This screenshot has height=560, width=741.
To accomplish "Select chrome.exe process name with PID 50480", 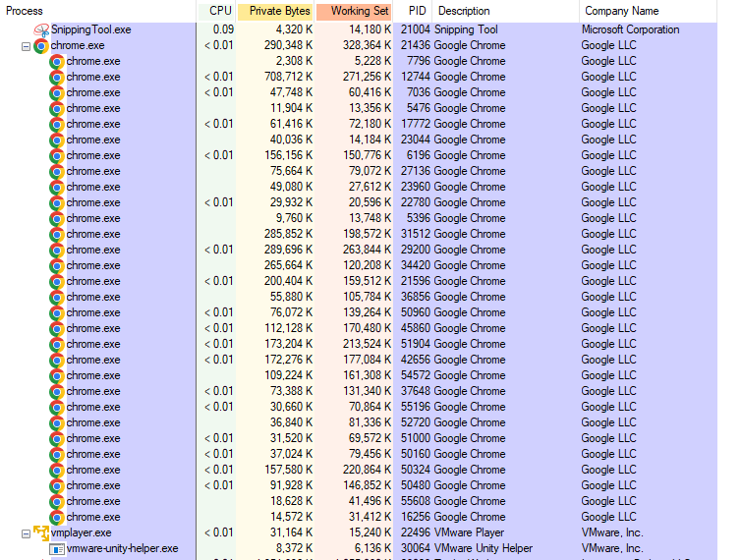I will [x=93, y=485].
